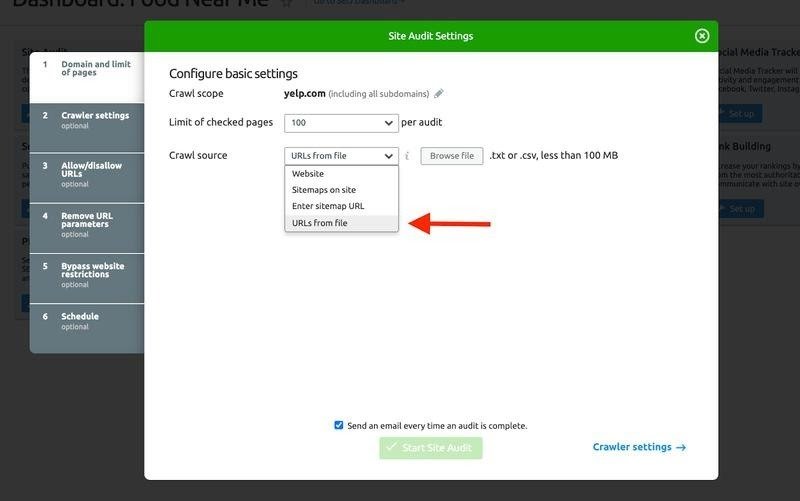
Task: Click Set up button under Social Media Tracker
Action: click(740, 113)
